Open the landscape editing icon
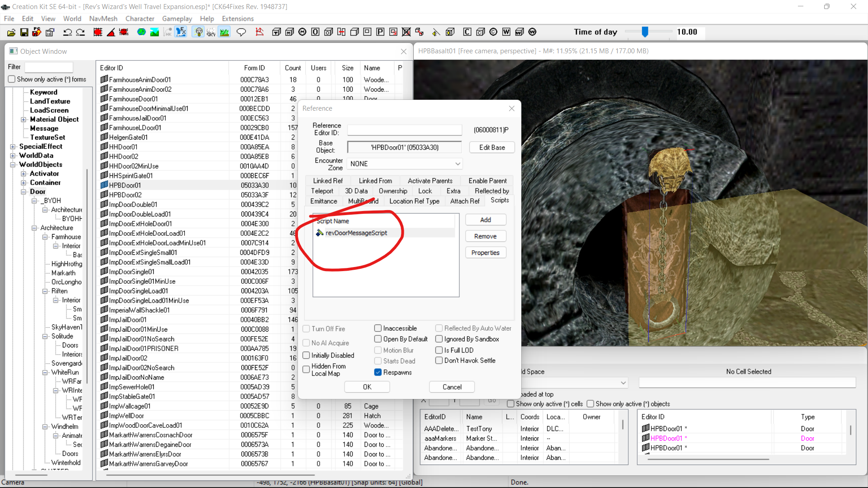Screen dimensions: 868x488 (x=155, y=32)
